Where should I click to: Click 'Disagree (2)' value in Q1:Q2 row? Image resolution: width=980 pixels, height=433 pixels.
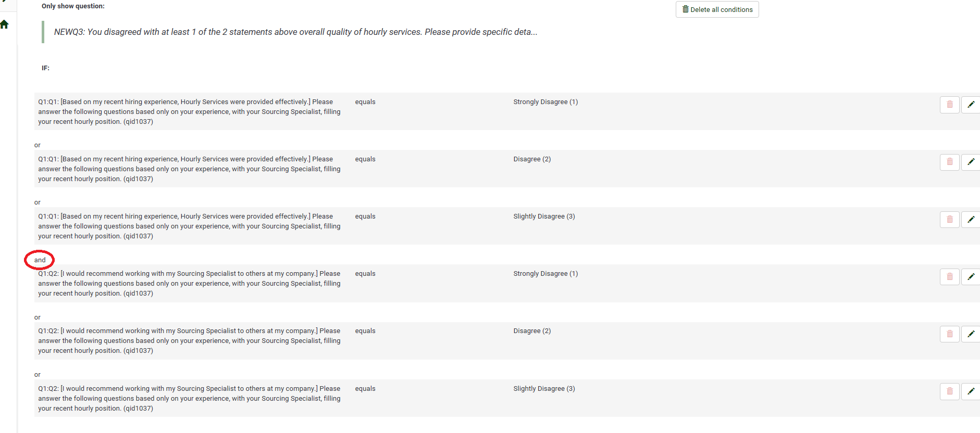(x=532, y=331)
